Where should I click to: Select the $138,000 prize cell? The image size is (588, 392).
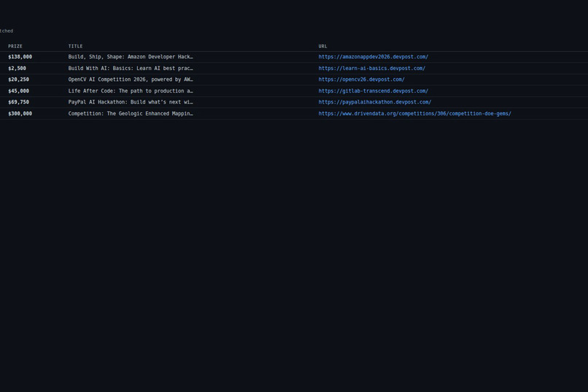(x=20, y=57)
